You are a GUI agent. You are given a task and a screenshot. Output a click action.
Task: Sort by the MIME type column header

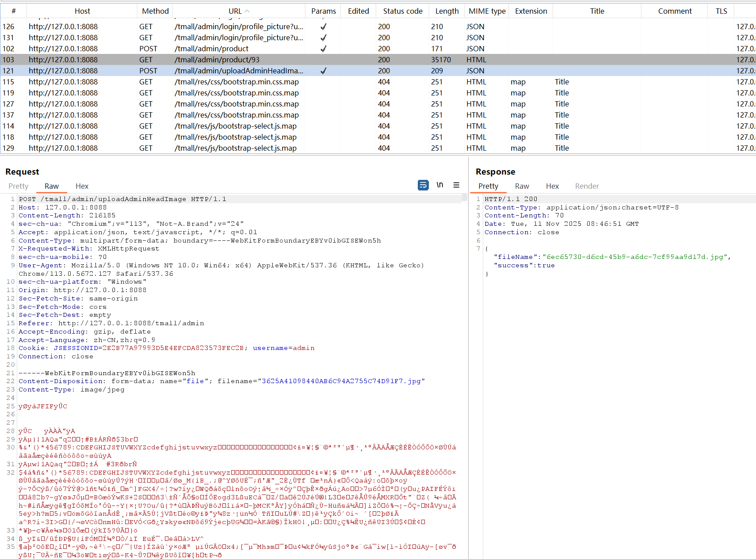487,11
